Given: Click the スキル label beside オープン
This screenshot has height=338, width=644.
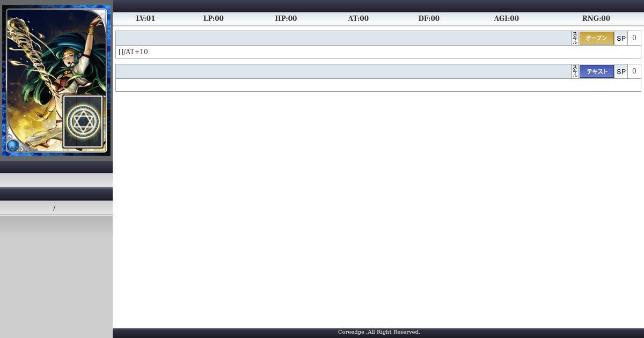Looking at the screenshot, I should [575, 38].
